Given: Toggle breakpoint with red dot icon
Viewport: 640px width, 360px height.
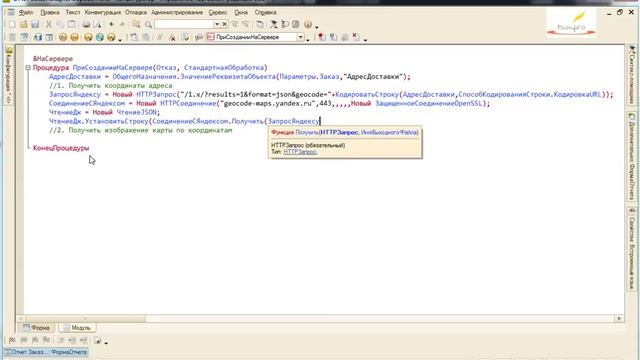Looking at the screenshot, I should click(x=322, y=38).
